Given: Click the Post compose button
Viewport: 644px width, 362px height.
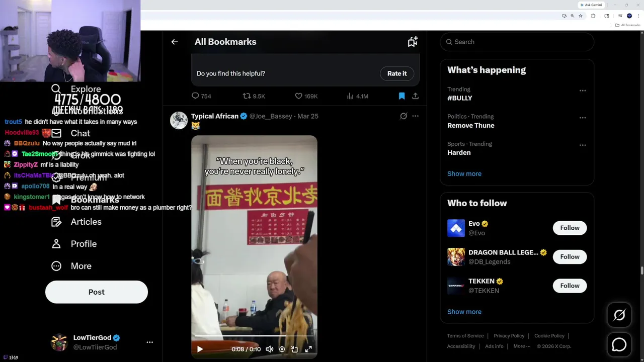Looking at the screenshot, I should click(97, 292).
